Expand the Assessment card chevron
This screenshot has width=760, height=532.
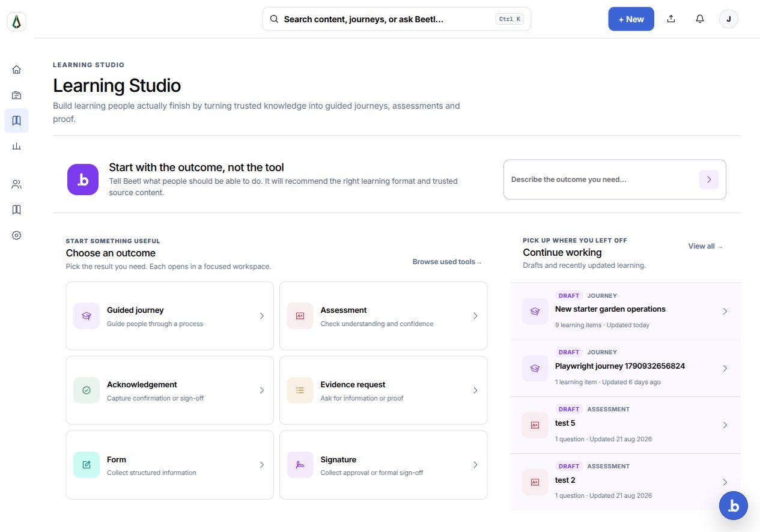pyautogui.click(x=475, y=316)
